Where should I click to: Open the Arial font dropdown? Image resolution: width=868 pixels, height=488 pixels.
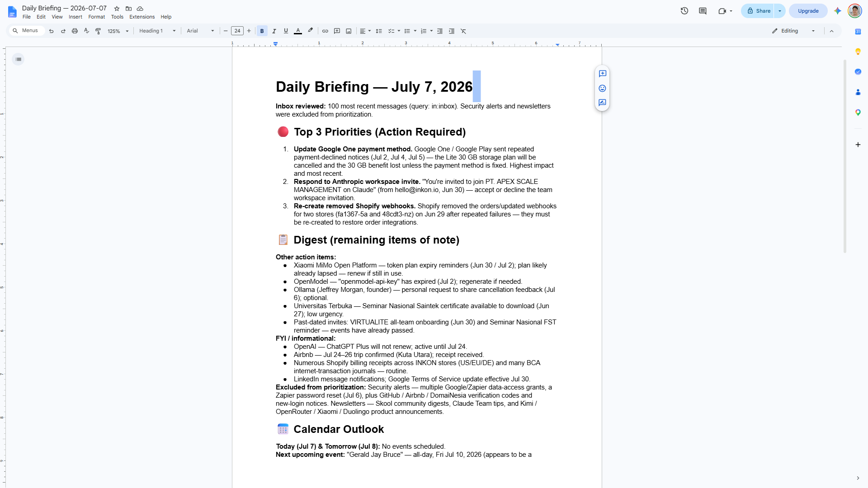pyautogui.click(x=200, y=31)
